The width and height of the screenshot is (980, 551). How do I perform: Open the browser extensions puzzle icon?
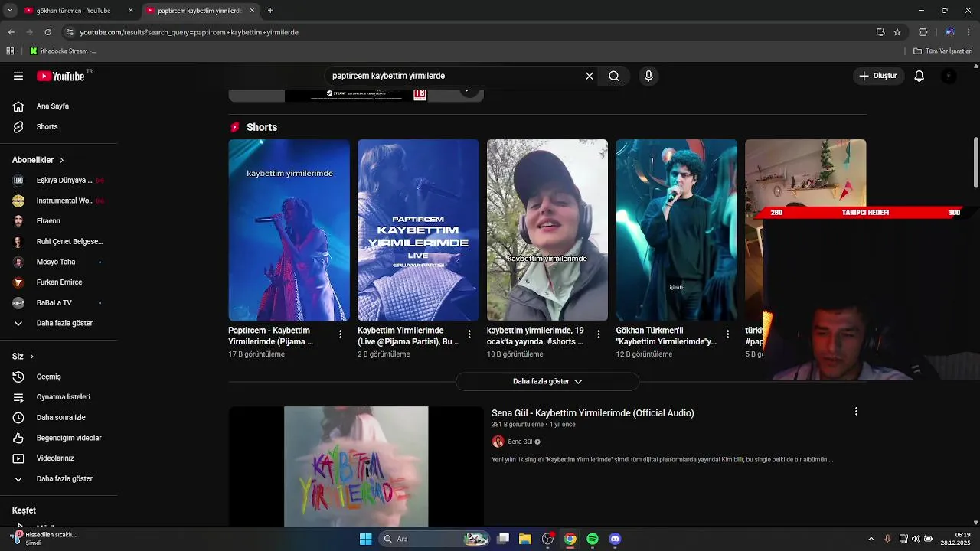[923, 32]
